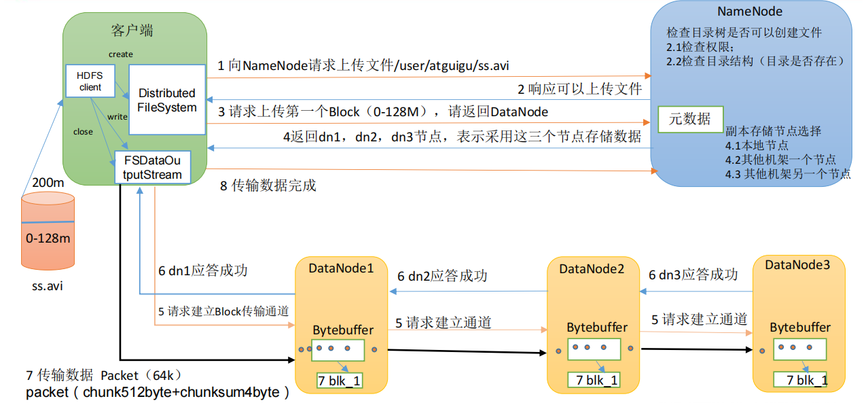This screenshot has width=868, height=403.
Task: Click the DataNode3 title
Action: coord(797,264)
